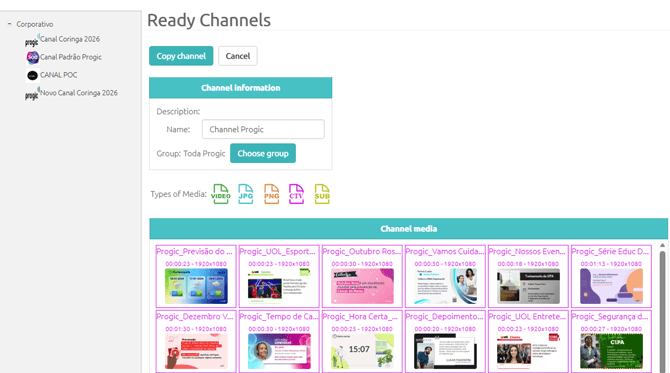The height and width of the screenshot is (373, 670).
Task: Select Canal Padrão Progic channel
Action: click(71, 57)
